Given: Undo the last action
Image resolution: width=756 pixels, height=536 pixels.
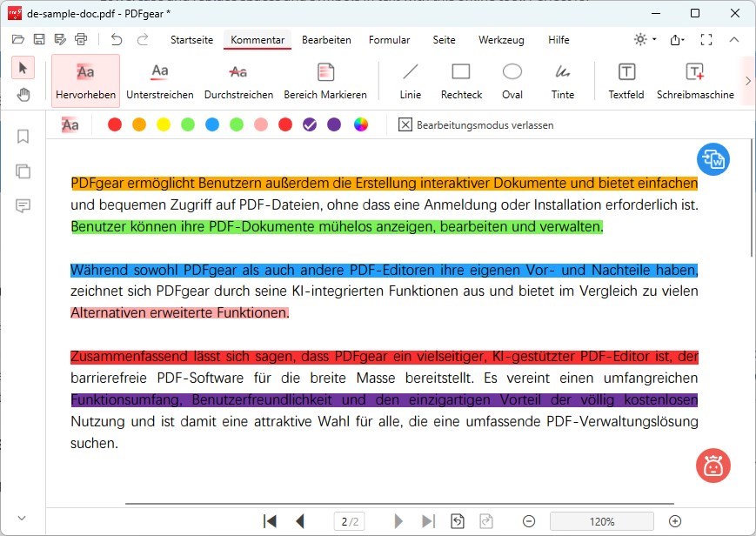Looking at the screenshot, I should tap(117, 39).
